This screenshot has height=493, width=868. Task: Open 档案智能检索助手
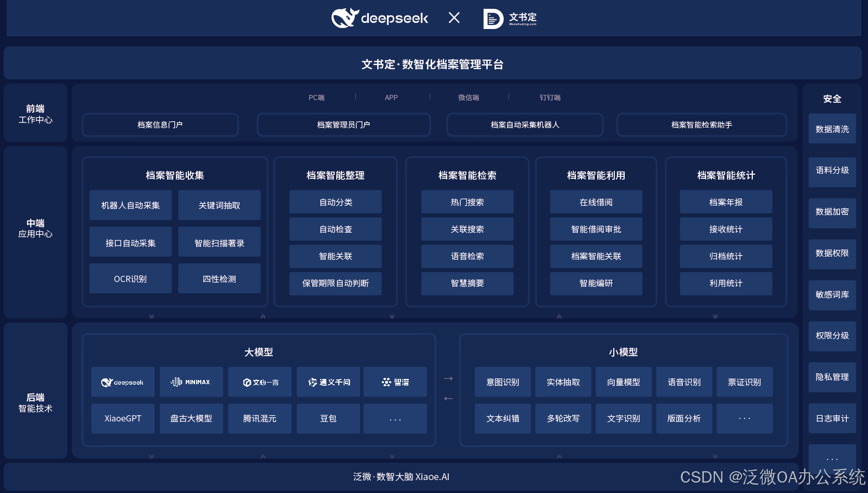[701, 125]
